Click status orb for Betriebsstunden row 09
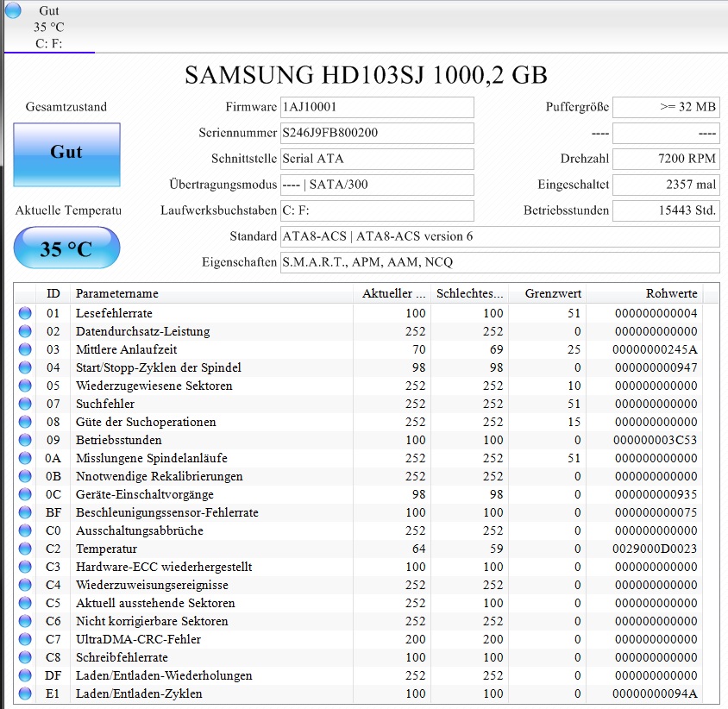The image size is (728, 709). [x=25, y=440]
